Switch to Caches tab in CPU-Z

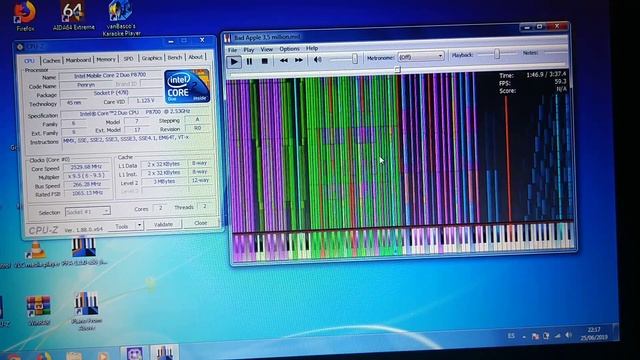pos(51,60)
